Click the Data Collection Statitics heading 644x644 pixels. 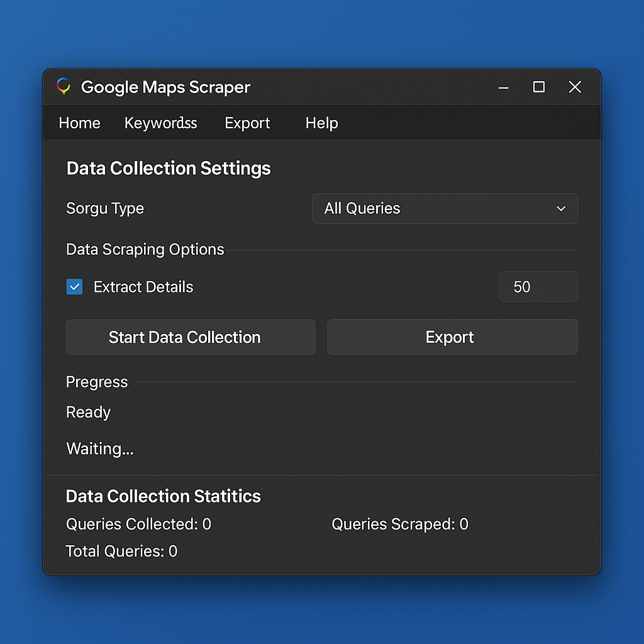(164, 496)
